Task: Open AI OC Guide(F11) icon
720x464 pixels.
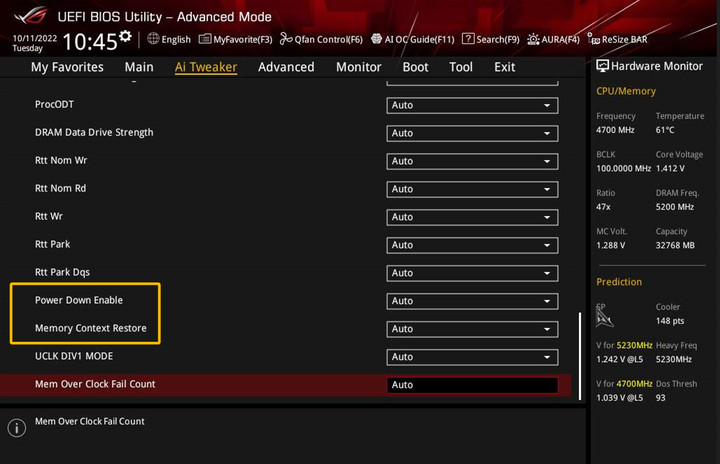Action: 377,39
